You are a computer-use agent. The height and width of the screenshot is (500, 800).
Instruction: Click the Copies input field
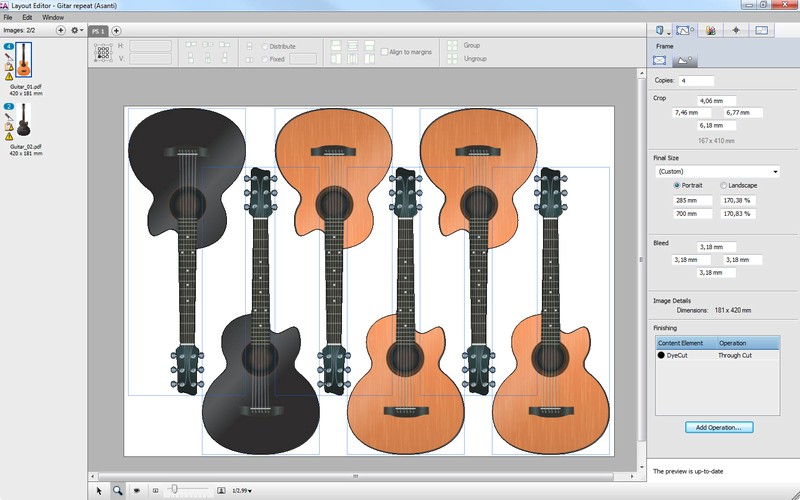[696, 81]
